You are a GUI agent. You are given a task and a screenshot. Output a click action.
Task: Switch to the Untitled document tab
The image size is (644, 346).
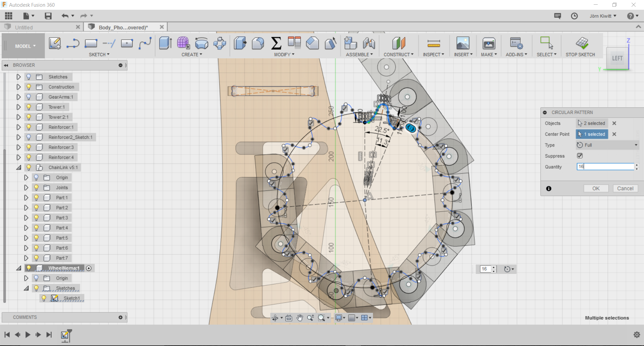click(x=24, y=27)
